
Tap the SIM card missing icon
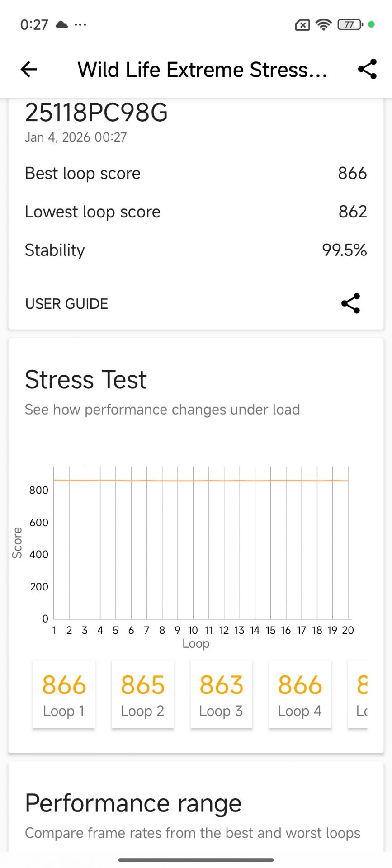tap(302, 25)
